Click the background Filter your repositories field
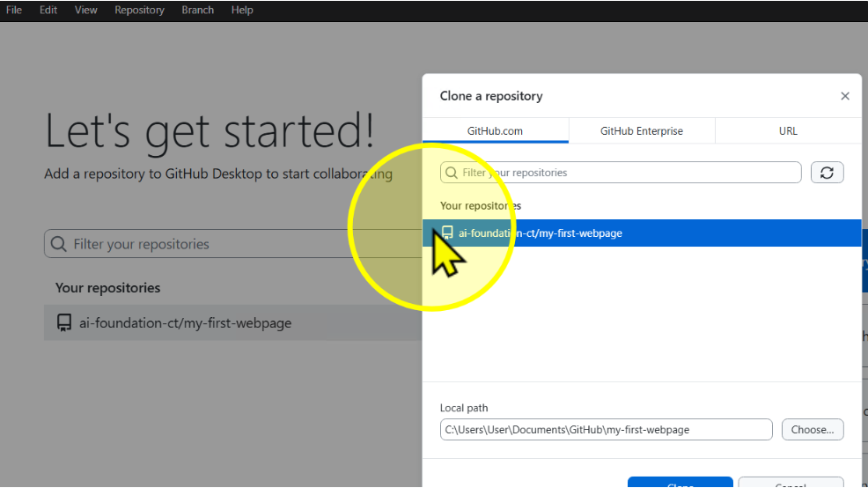 (x=232, y=244)
